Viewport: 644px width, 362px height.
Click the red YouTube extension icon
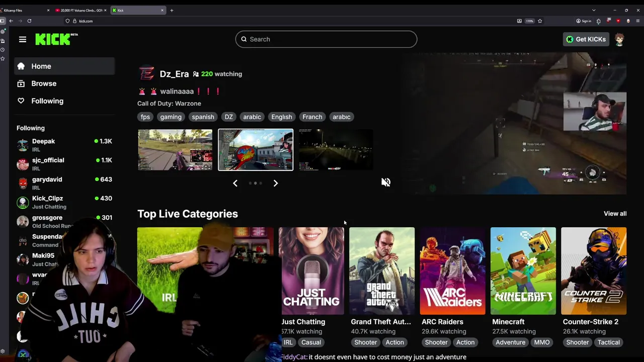click(618, 21)
